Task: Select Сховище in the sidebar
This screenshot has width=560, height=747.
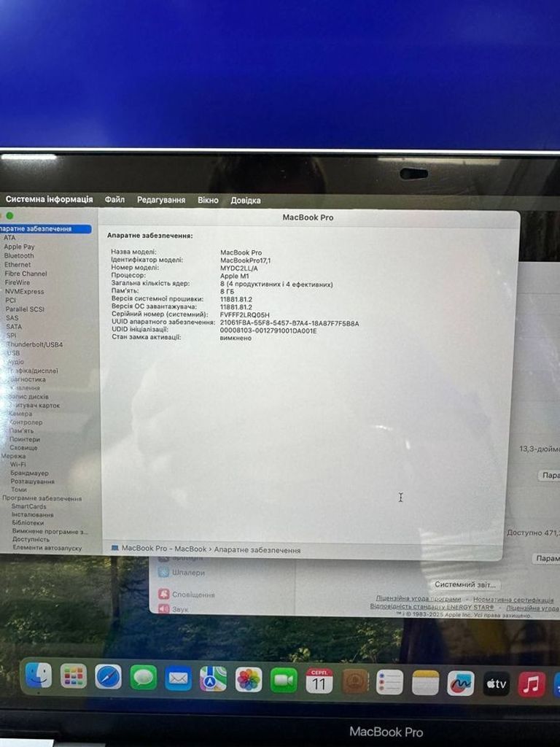Action: [x=23, y=448]
